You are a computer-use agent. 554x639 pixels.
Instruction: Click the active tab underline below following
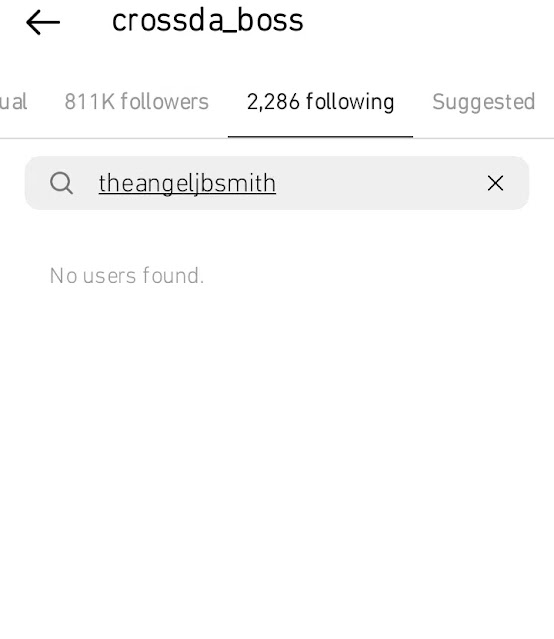click(320, 137)
